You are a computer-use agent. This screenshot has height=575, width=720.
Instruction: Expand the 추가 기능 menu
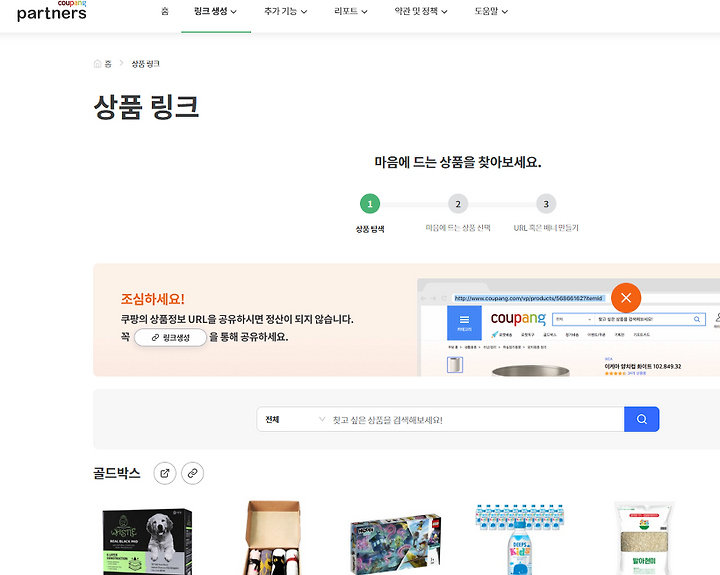click(285, 11)
